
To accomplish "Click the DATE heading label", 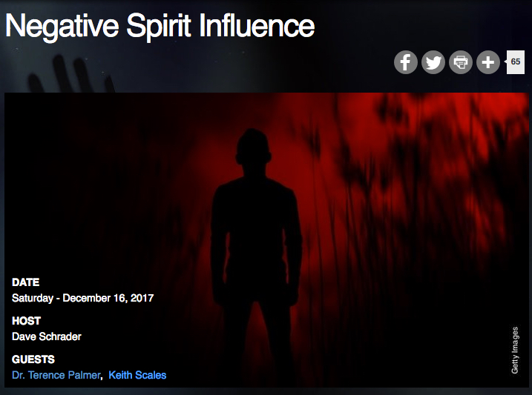I will pos(25,282).
